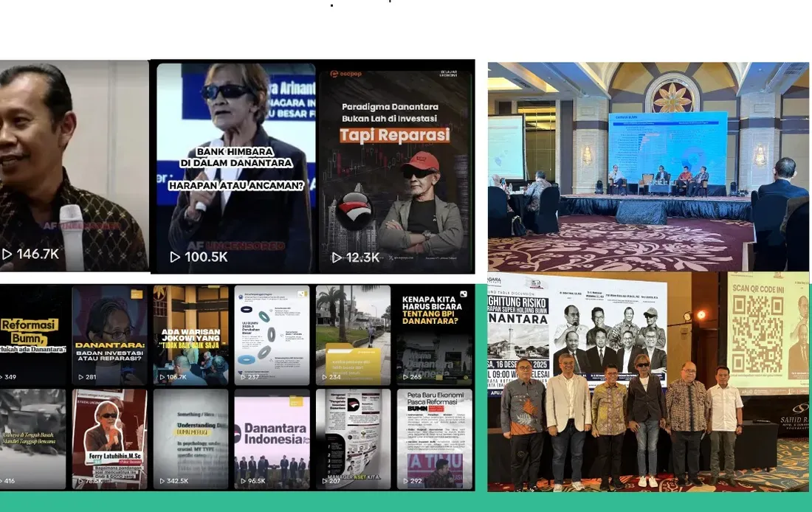Click the play icon beside 100.5K
Image resolution: width=812 pixels, height=512 pixels.
pos(175,257)
